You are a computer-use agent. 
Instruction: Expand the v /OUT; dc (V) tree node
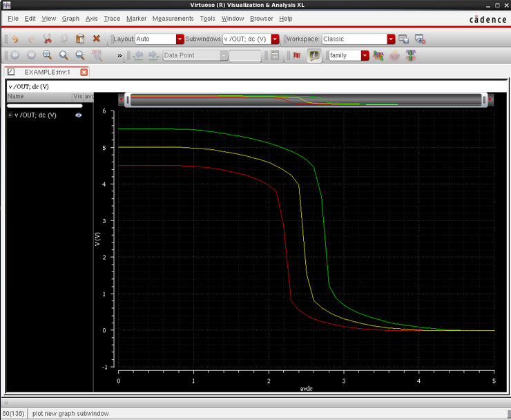[x=10, y=115]
